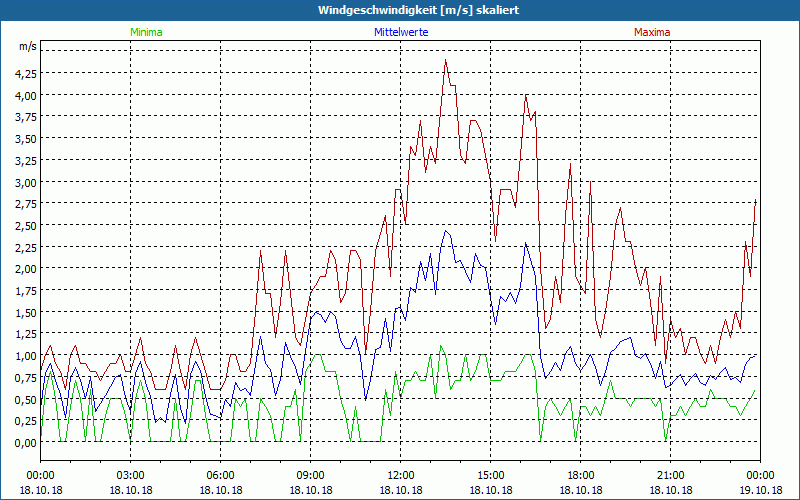Click the 2,25 y-axis value
Image resolution: width=800 pixels, height=500 pixels.
tap(26, 247)
